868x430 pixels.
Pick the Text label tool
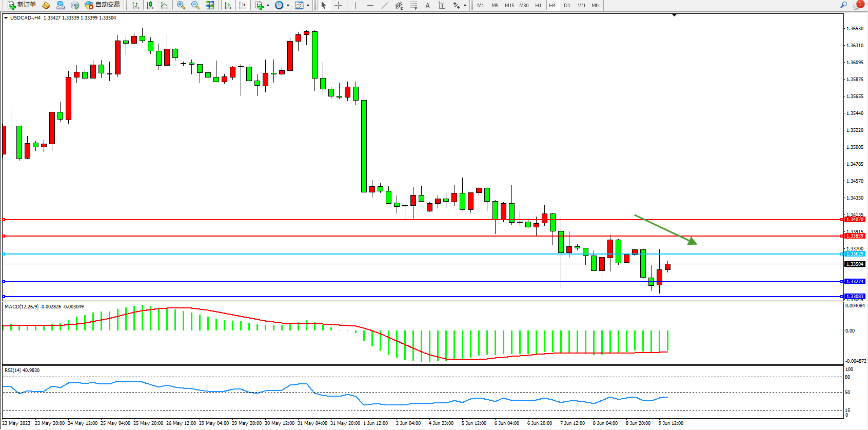click(427, 5)
